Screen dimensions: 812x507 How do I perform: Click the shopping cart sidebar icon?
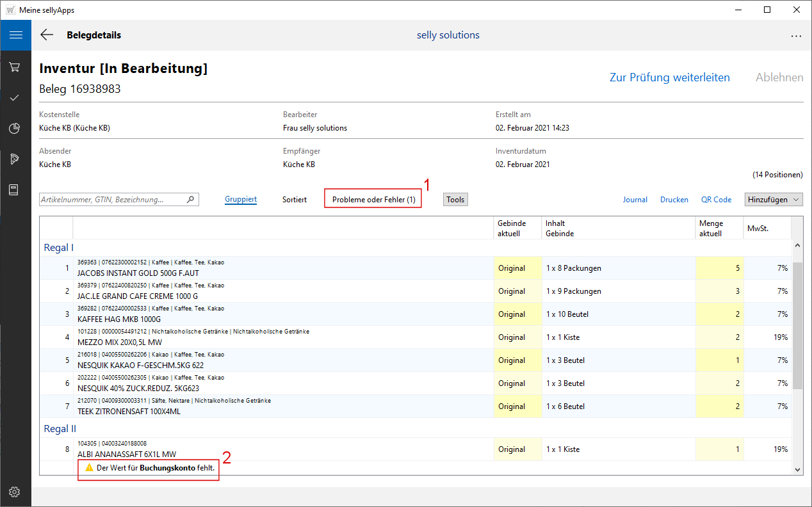[x=15, y=67]
